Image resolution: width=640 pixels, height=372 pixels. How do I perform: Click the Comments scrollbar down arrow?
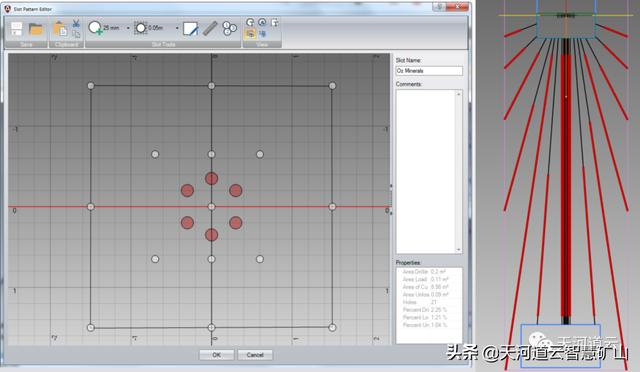(x=458, y=249)
